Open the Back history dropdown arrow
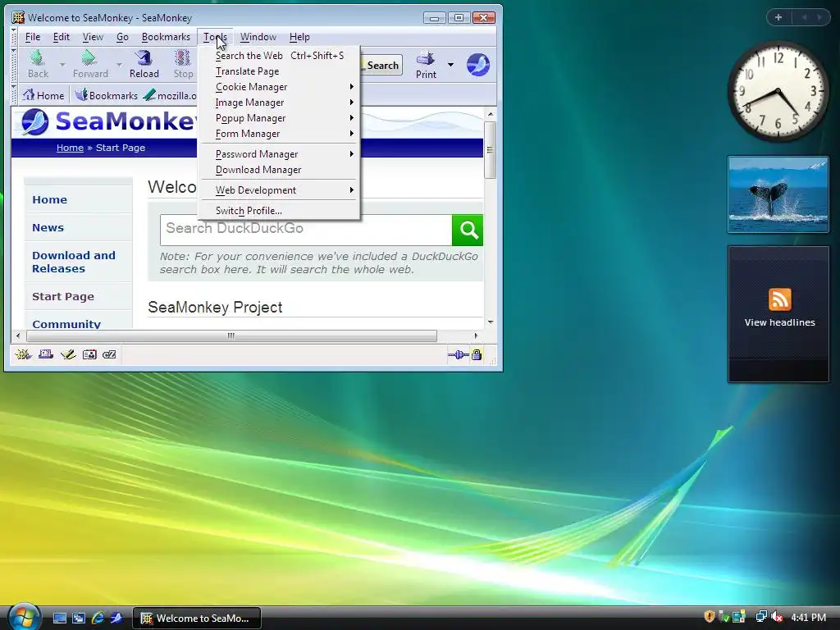Viewport: 840px width, 630px height. coord(62,65)
